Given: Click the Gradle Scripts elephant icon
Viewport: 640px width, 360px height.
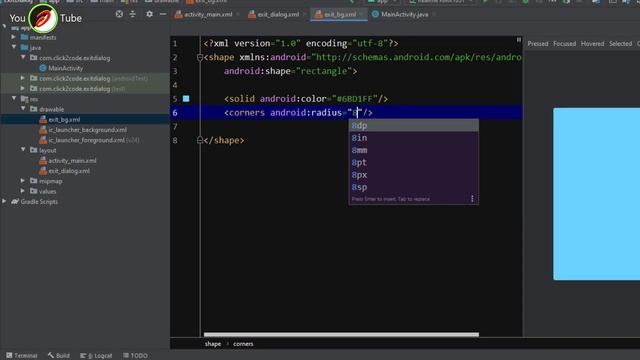Looking at the screenshot, I should coord(15,202).
